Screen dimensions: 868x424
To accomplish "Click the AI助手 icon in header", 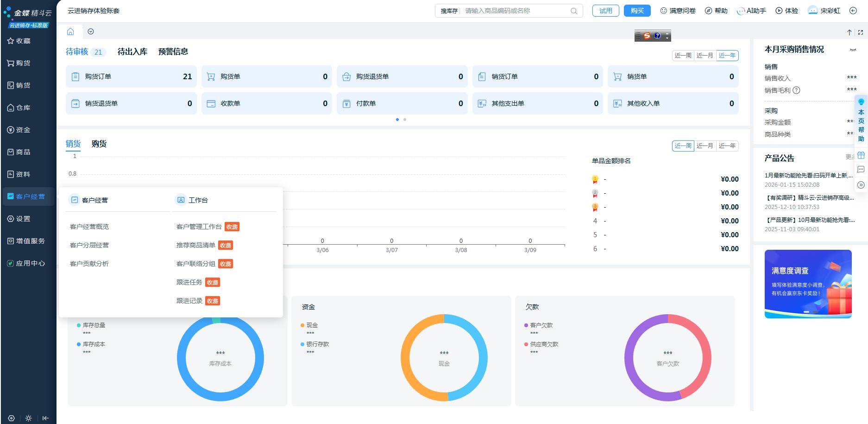I will [741, 11].
